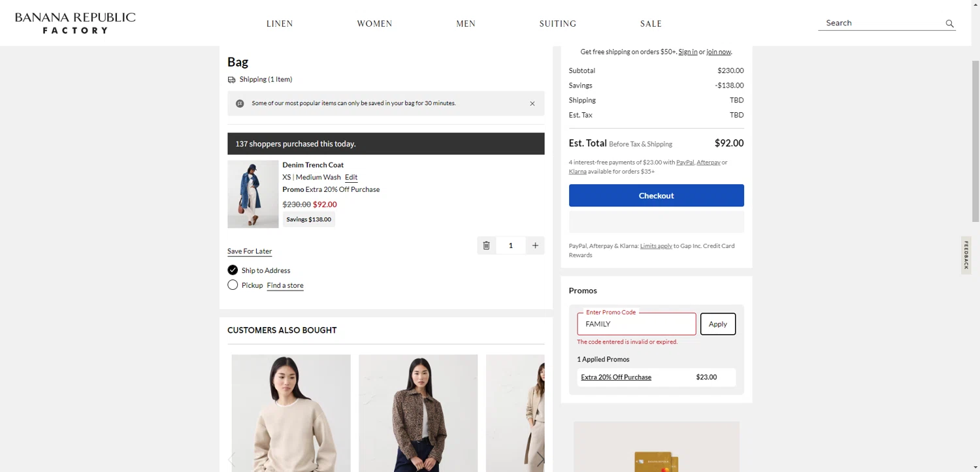Click the Search input field

point(881,23)
